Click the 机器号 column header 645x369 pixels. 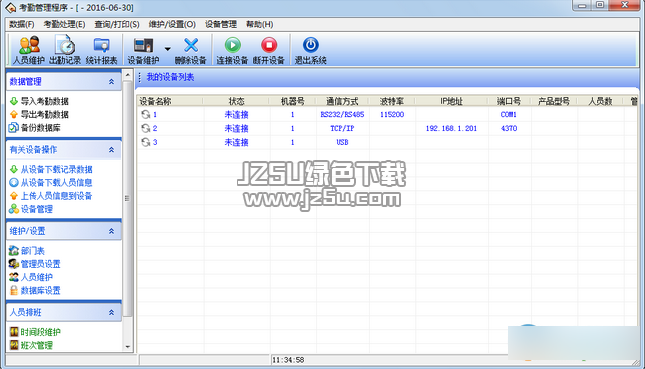tap(292, 101)
